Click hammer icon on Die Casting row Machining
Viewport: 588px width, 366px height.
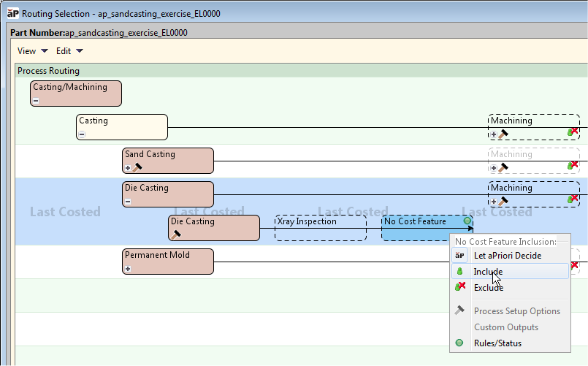point(503,202)
